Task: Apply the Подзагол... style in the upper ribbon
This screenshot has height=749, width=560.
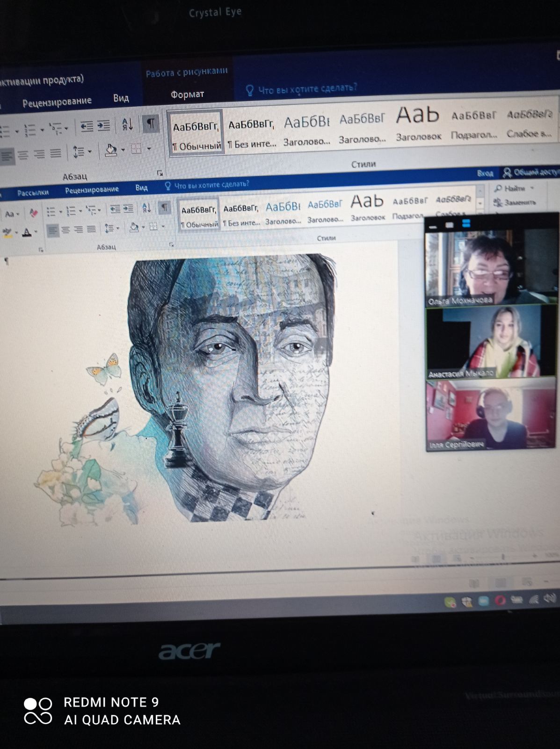Action: coord(474,125)
